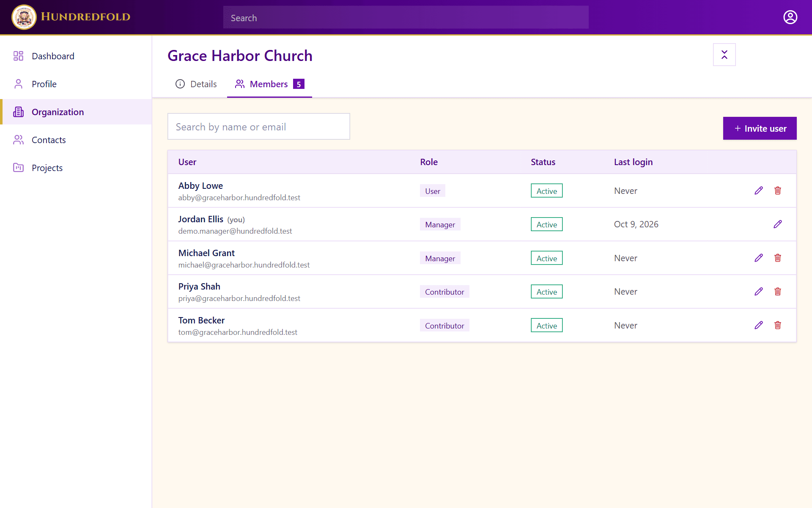
Task: Go to Dashboard in the sidebar
Action: coord(76,56)
